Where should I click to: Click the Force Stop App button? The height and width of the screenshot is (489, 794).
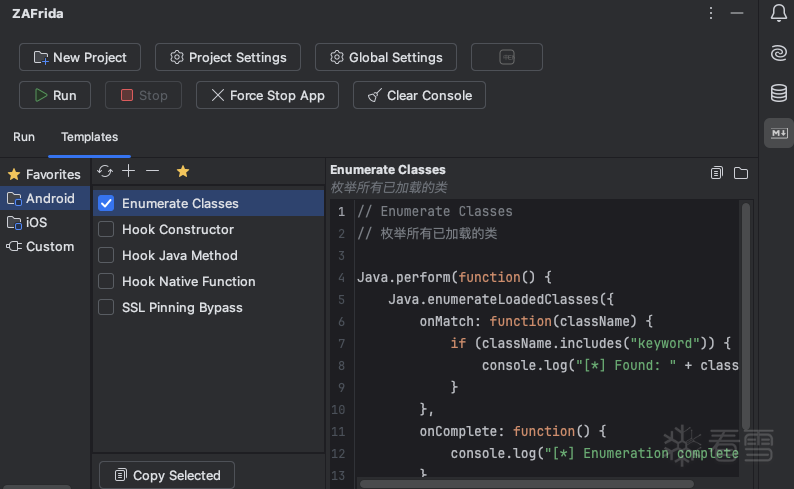pyautogui.click(x=268, y=95)
